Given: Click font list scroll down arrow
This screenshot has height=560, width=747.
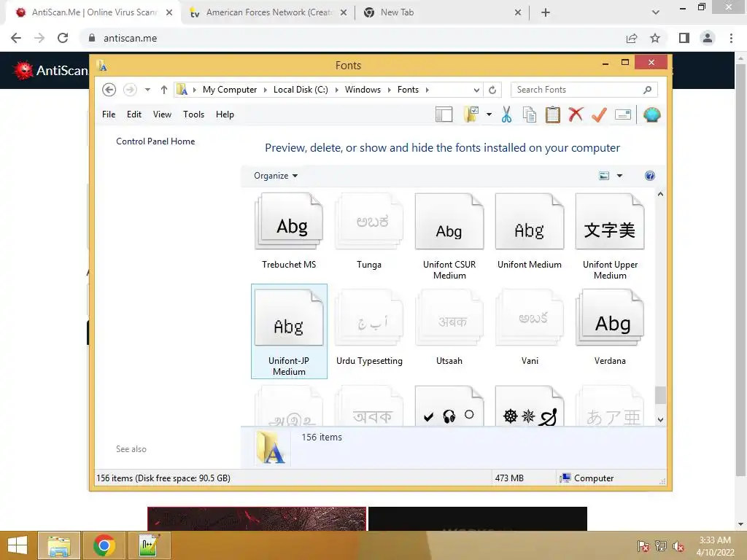Looking at the screenshot, I should (660, 419).
